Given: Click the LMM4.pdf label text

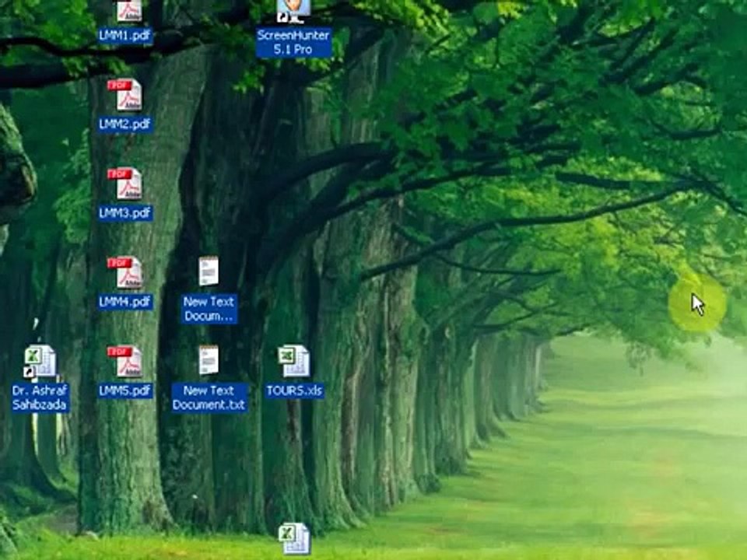Looking at the screenshot, I should coord(125,302).
